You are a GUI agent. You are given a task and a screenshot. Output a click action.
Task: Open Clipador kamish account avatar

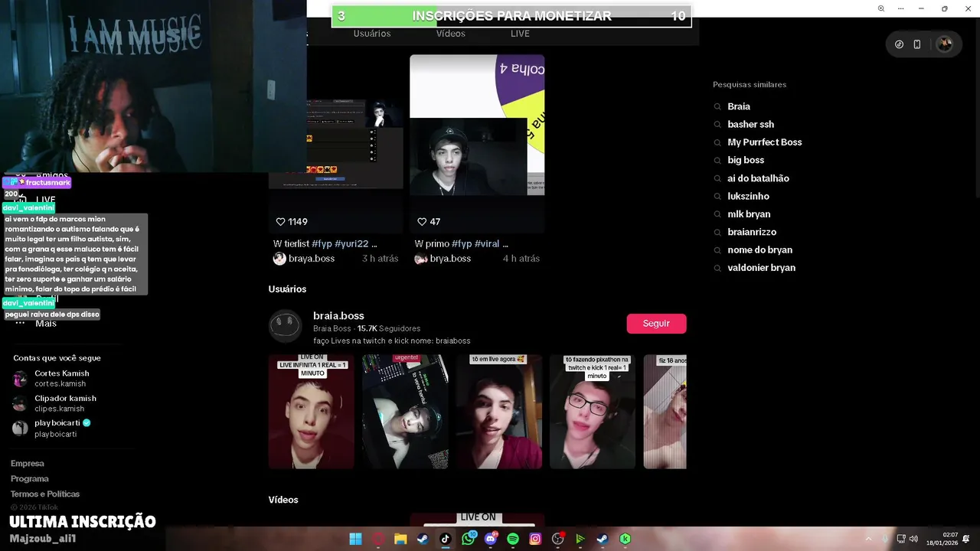pos(20,403)
